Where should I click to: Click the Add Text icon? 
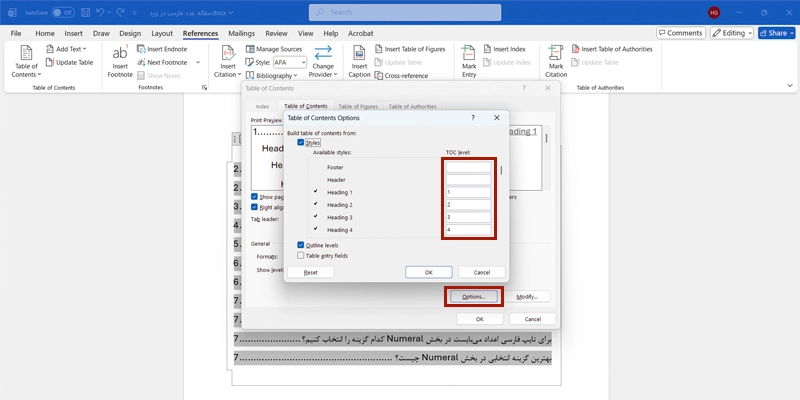[50, 49]
